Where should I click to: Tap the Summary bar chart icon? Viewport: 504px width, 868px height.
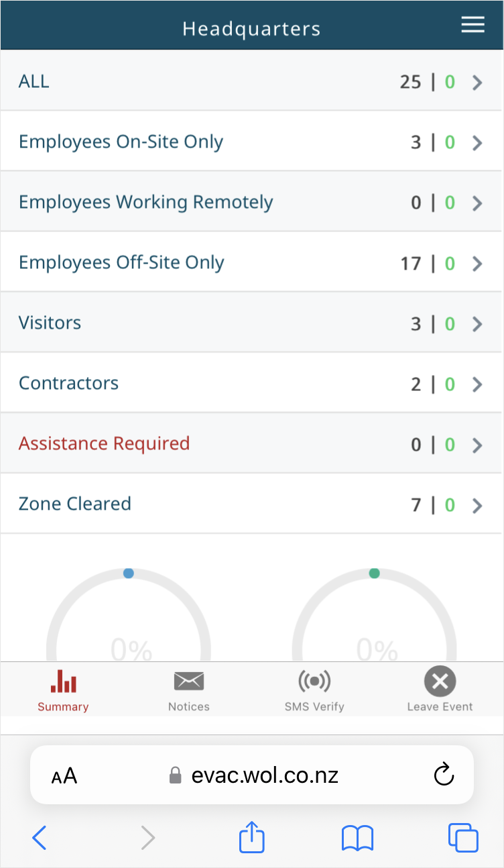point(64,682)
